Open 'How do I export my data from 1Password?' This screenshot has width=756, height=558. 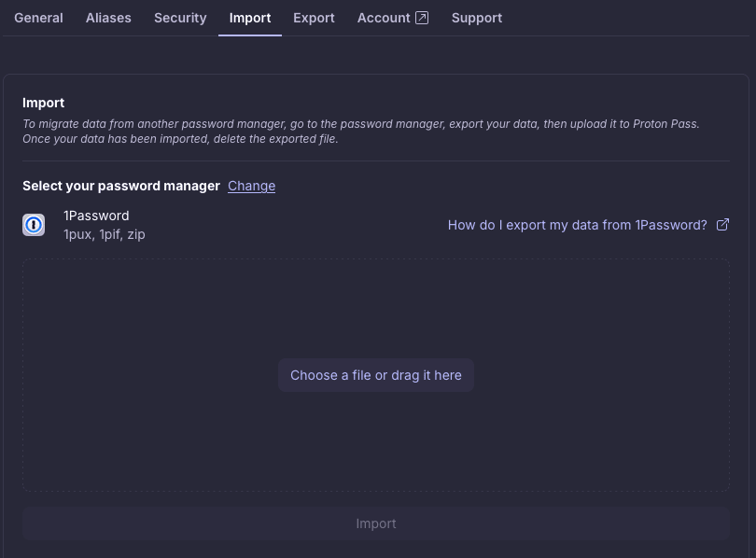[x=577, y=225]
